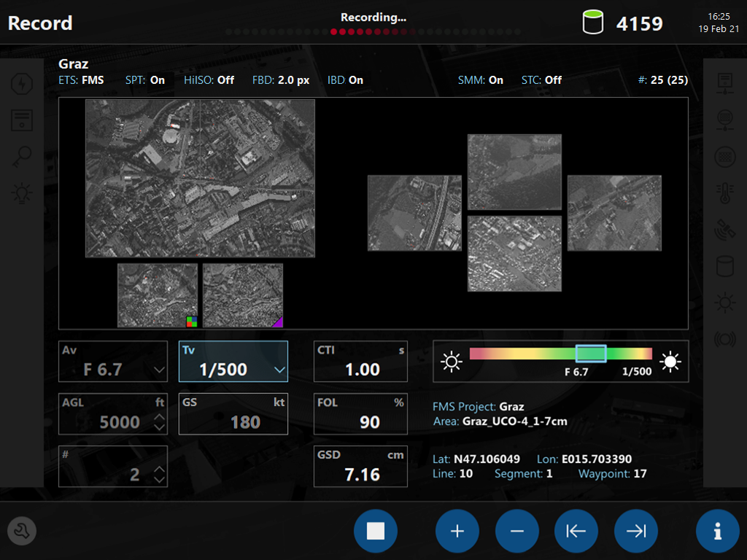Viewport: 747px width, 560px height.
Task: Toggle SMM On setting
Action: coord(480,80)
